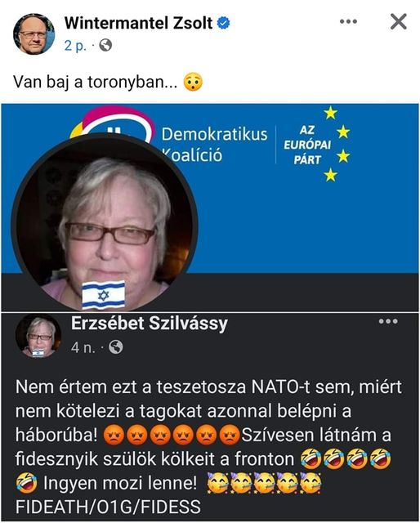Open Erzsébet Szilvássy's small avatar
420x523 pixels.
38,336
